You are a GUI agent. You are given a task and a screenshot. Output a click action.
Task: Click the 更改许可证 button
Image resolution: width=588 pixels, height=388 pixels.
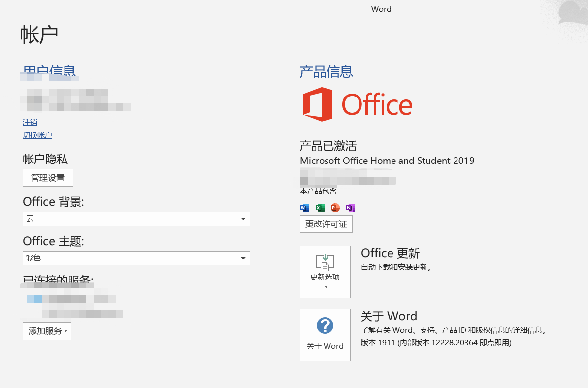point(326,224)
